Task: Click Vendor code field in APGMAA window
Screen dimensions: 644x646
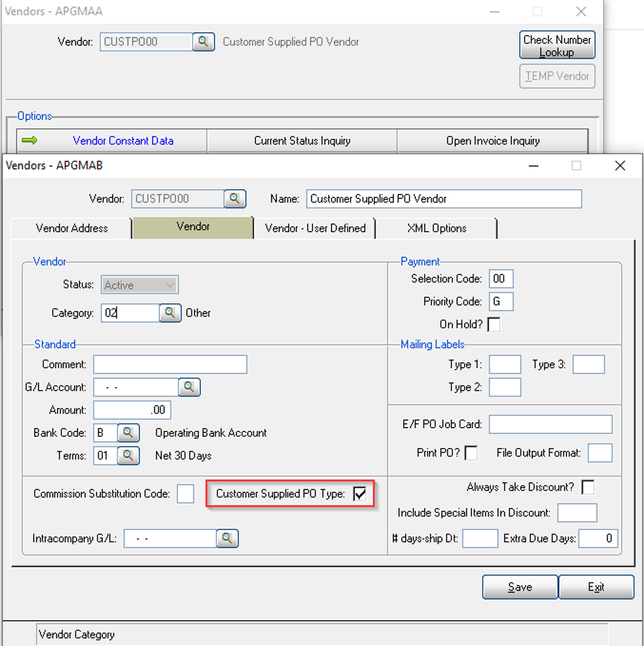Action: pos(146,42)
